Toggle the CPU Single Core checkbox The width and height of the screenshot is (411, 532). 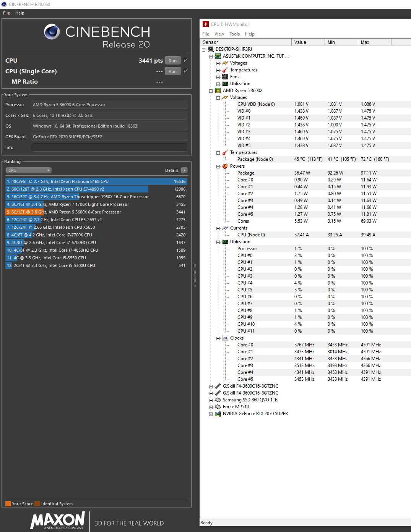(185, 71)
